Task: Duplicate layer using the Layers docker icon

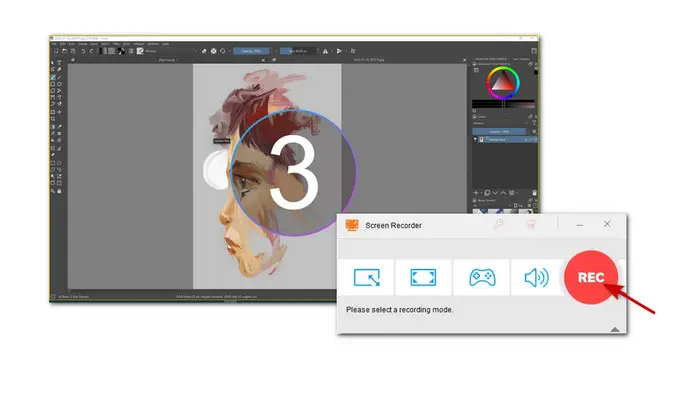Action: (487, 193)
